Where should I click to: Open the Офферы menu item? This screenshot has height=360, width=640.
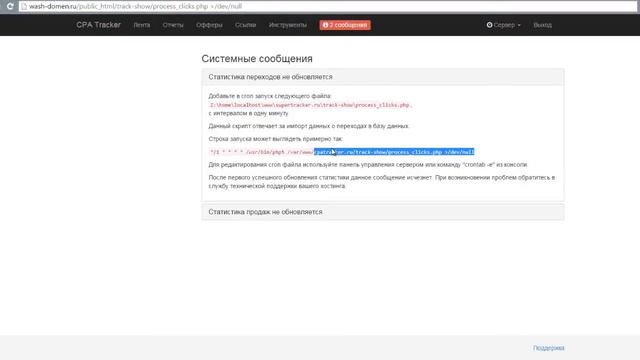(209, 25)
